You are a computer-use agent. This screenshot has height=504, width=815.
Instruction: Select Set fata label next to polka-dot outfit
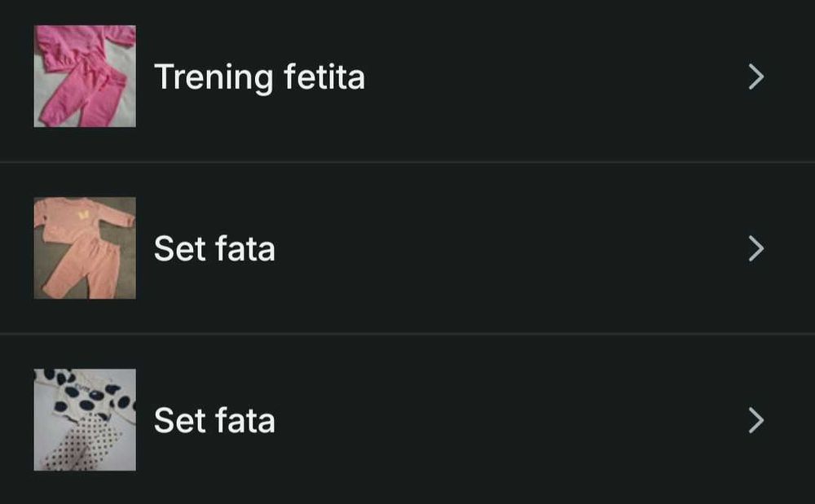tap(214, 421)
